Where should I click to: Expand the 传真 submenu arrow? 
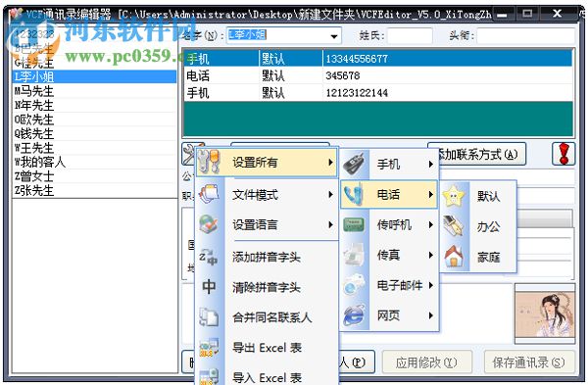point(431,255)
